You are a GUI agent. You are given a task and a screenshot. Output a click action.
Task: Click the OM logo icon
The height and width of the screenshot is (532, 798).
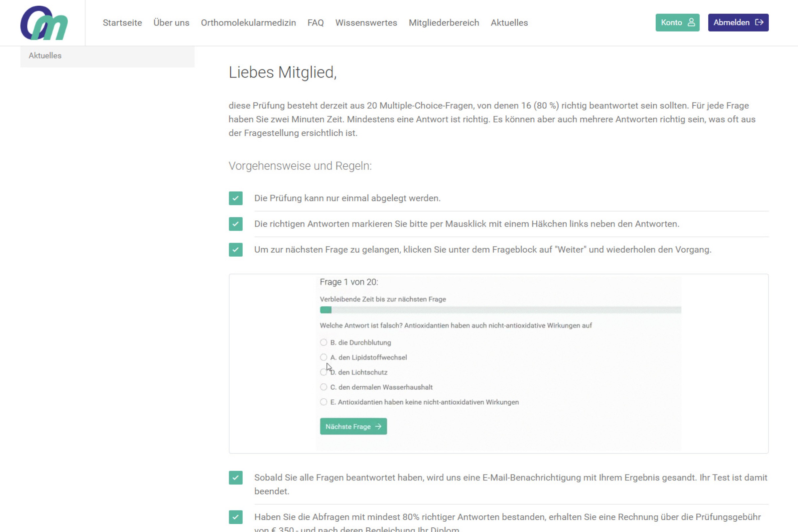(44, 23)
